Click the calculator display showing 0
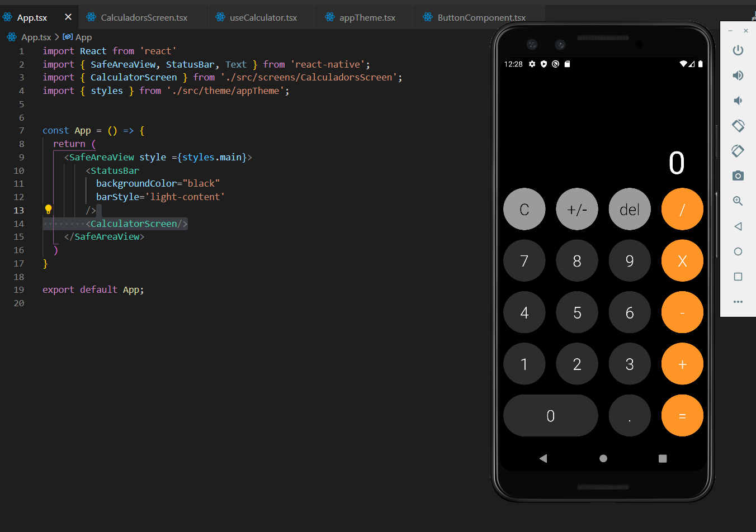This screenshot has width=756, height=532. [x=676, y=163]
